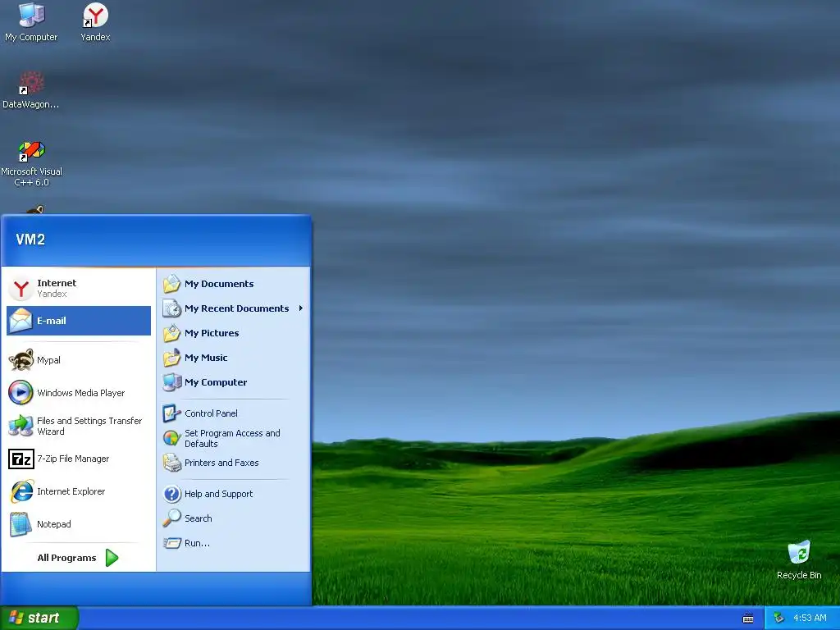Open My Computer desktop icon
Image resolution: width=840 pixels, height=630 pixels.
(31, 22)
